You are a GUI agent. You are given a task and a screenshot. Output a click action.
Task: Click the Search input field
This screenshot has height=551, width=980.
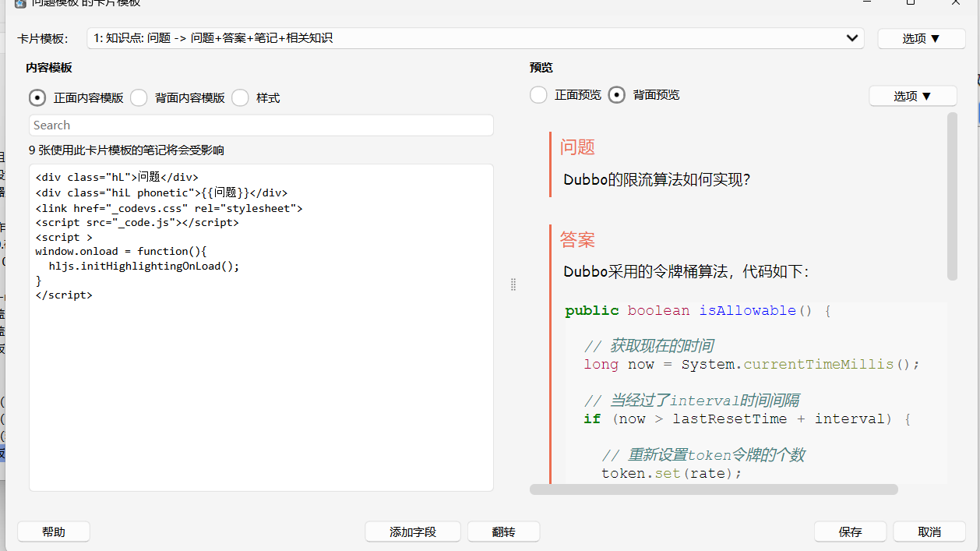pyautogui.click(x=261, y=125)
